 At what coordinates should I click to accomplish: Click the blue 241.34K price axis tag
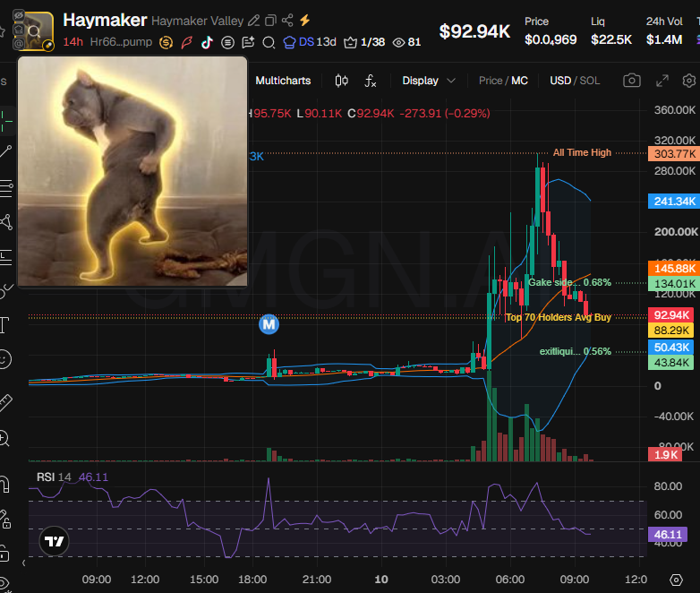click(675, 201)
